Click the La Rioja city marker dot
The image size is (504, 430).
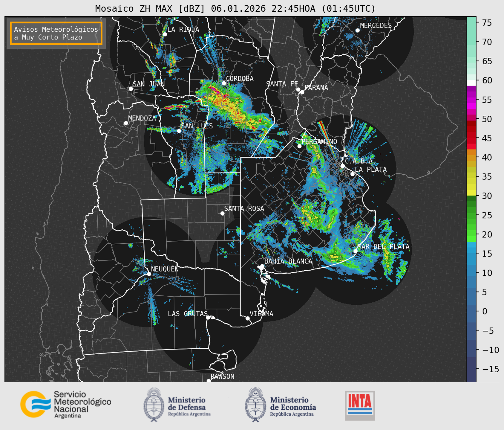click(165, 34)
